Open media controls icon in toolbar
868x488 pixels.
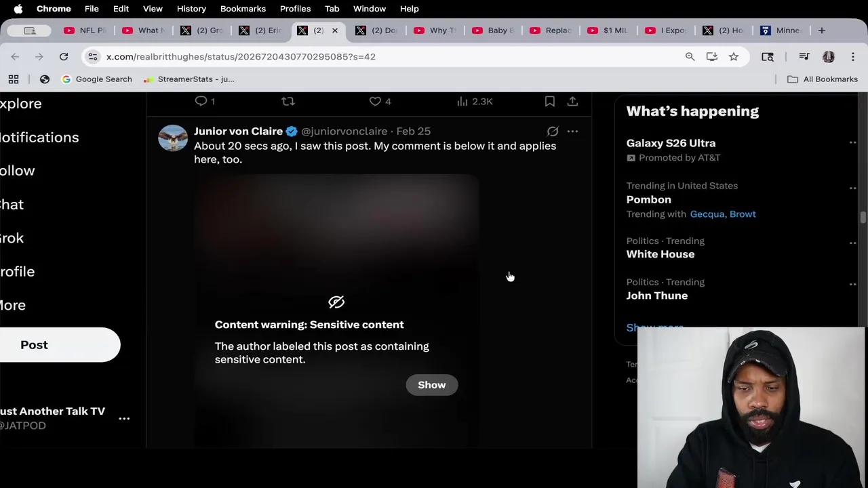click(x=804, y=57)
